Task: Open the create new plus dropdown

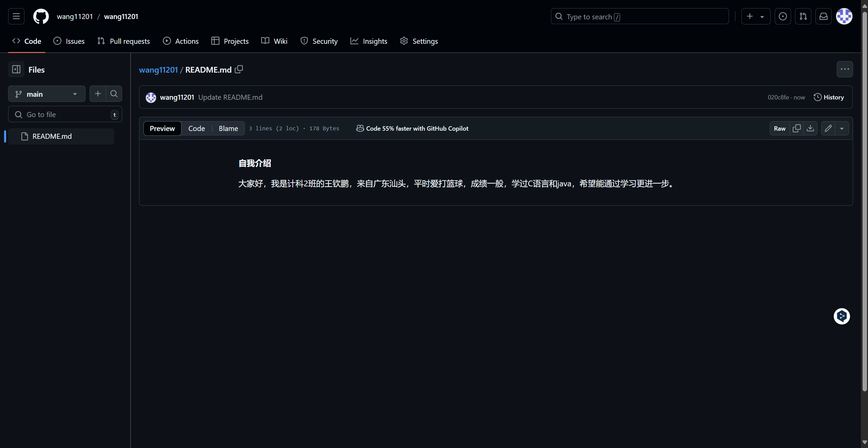Action: (x=756, y=16)
